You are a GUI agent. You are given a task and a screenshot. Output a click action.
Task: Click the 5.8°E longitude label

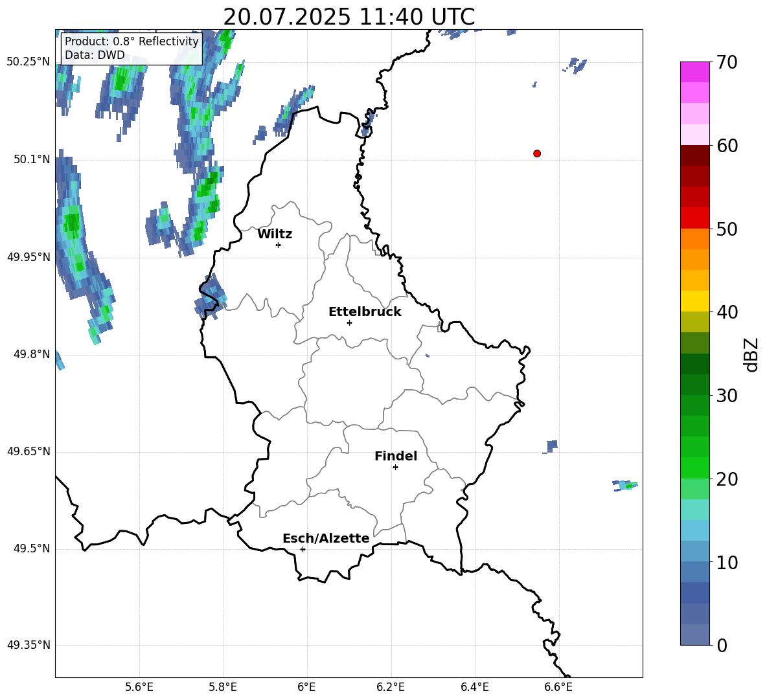click(223, 687)
